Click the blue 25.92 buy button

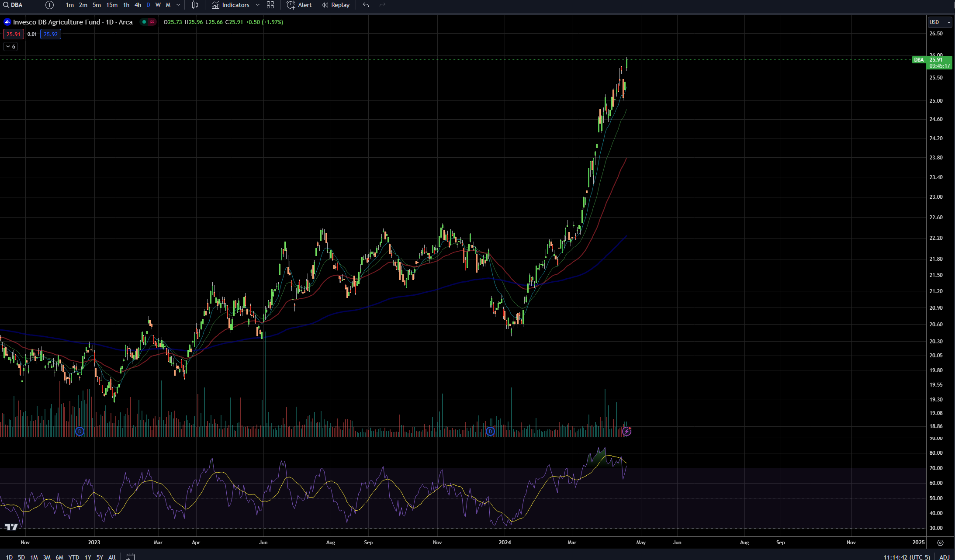point(51,34)
